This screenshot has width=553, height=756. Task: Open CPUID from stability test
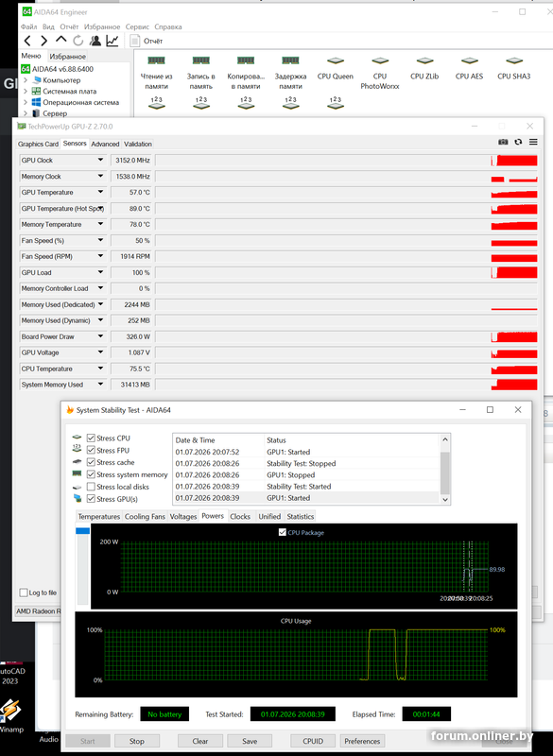tap(313, 741)
